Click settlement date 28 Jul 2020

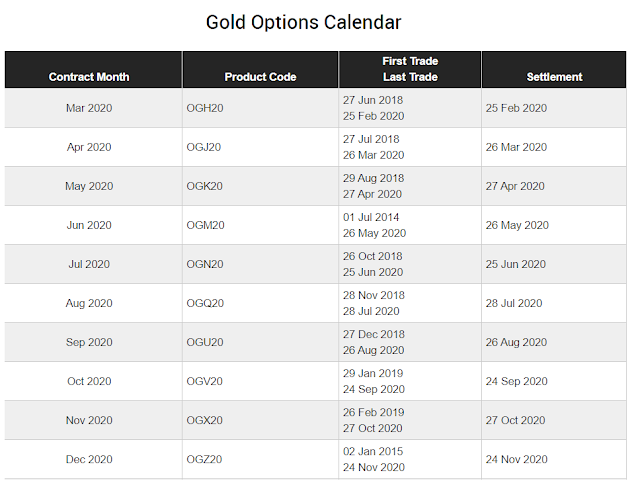point(514,303)
